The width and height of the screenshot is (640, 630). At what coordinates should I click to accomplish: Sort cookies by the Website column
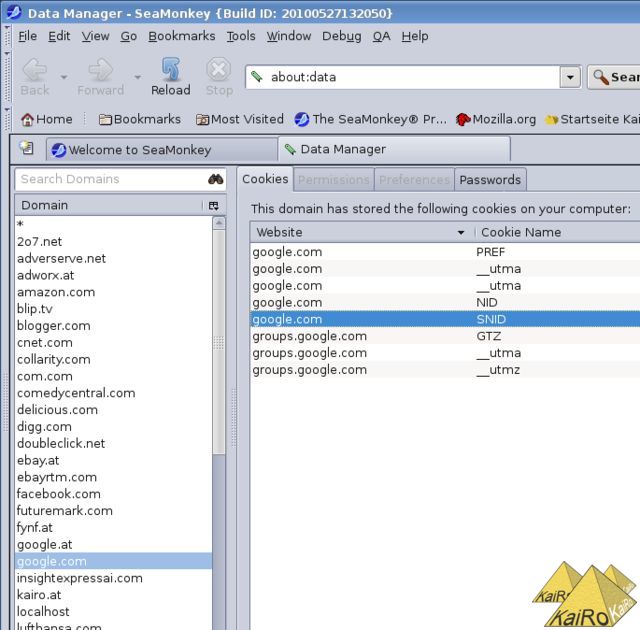pyautogui.click(x=362, y=233)
